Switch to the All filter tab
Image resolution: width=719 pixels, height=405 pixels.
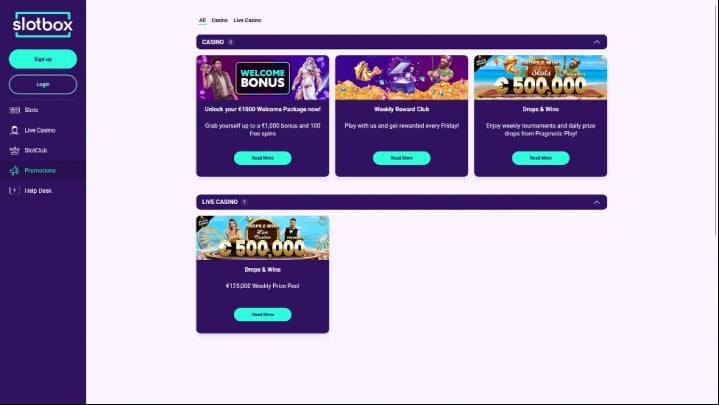coord(202,20)
